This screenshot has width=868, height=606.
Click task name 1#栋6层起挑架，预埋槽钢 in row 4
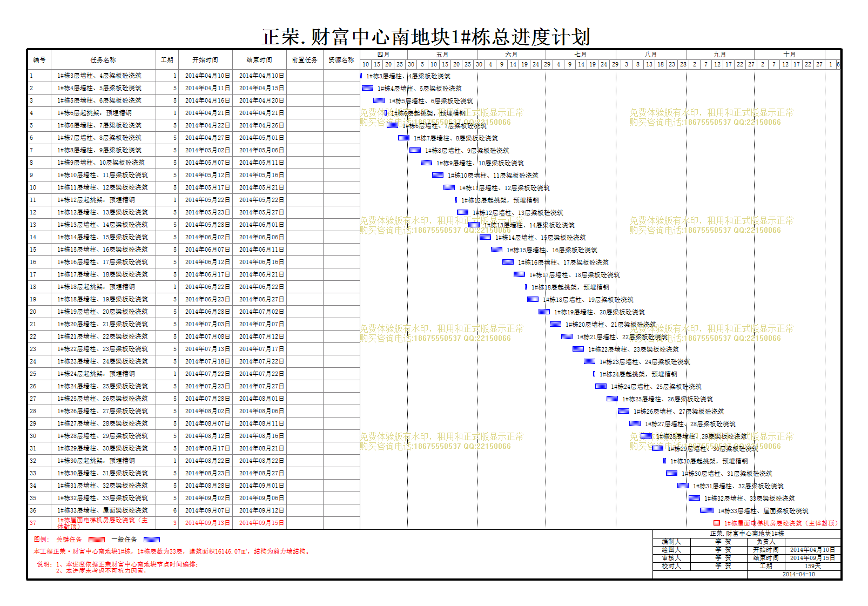click(x=95, y=113)
